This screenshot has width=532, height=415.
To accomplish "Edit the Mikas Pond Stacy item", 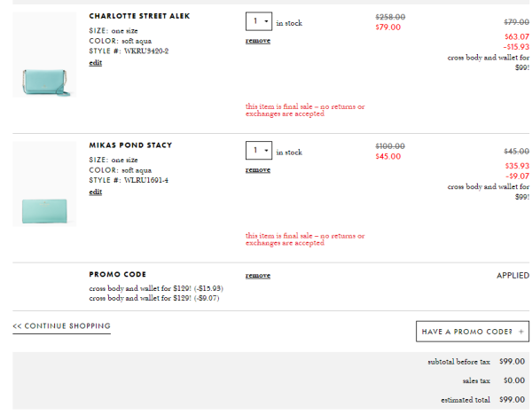I will pyautogui.click(x=96, y=192).
